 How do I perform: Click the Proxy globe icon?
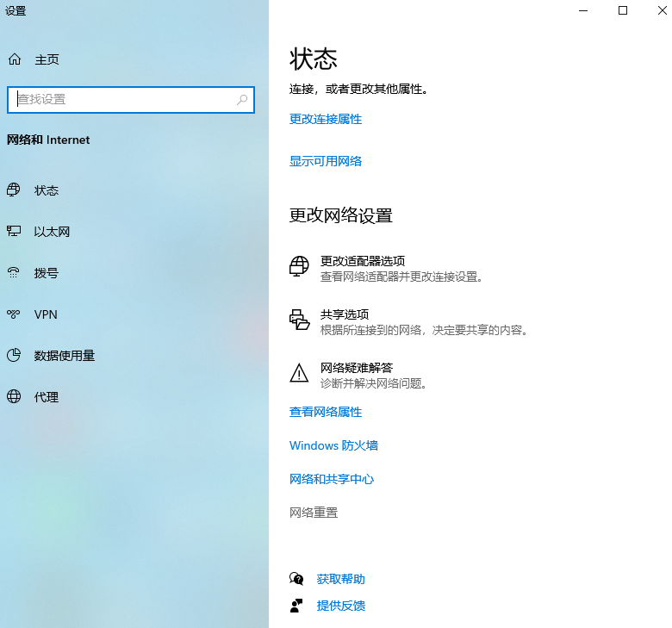[x=14, y=397]
